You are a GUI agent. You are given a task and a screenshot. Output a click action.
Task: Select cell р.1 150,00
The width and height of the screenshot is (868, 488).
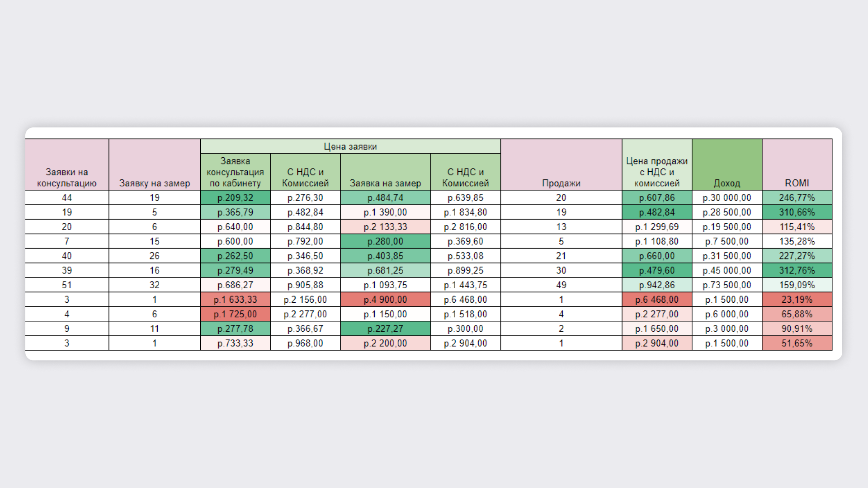tap(386, 314)
